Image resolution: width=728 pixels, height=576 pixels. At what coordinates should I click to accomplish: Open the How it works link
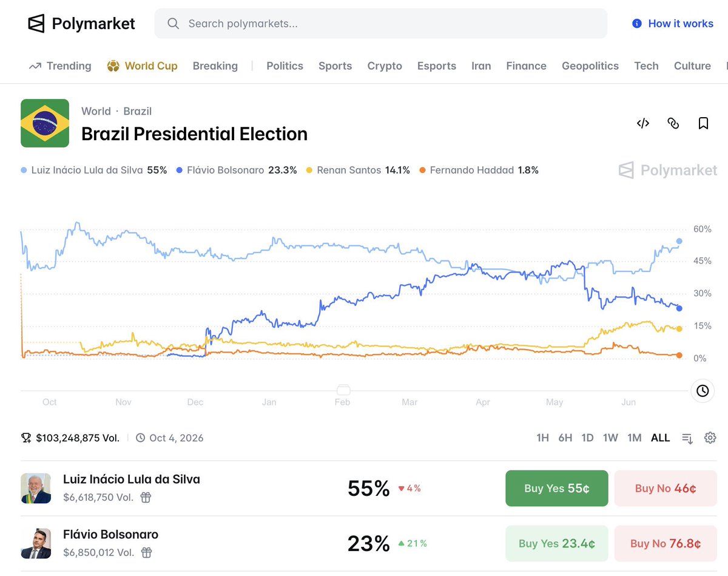click(672, 24)
